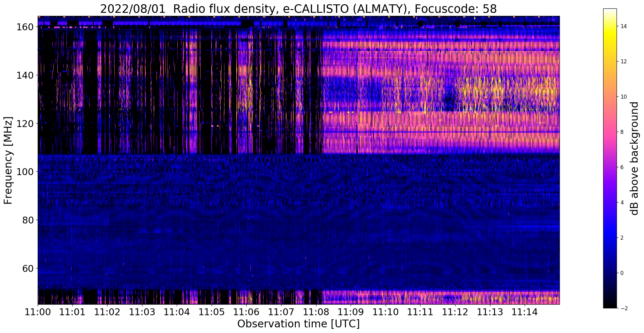
Task: Click the colorbar tick label 14
Action: tap(624, 26)
